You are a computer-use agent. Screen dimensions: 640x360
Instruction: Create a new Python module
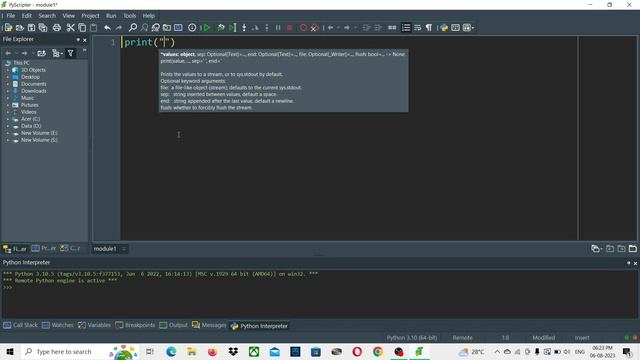(x=8, y=28)
